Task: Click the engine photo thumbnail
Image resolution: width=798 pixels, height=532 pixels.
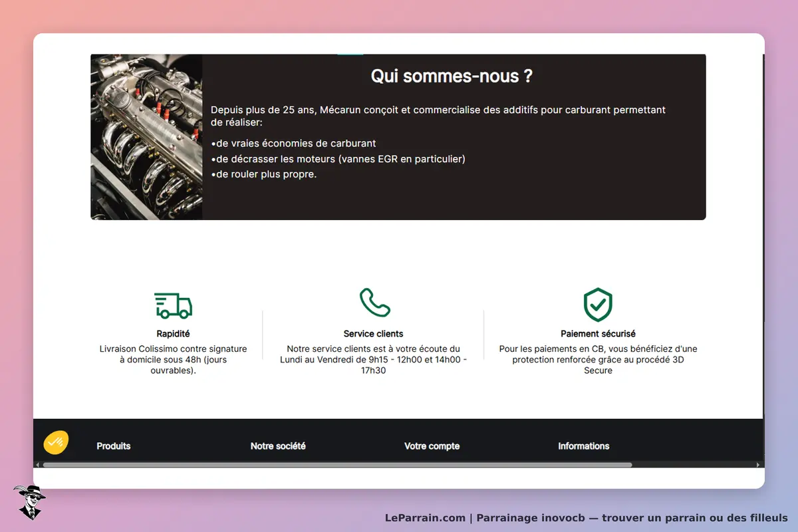Action: [x=146, y=137]
